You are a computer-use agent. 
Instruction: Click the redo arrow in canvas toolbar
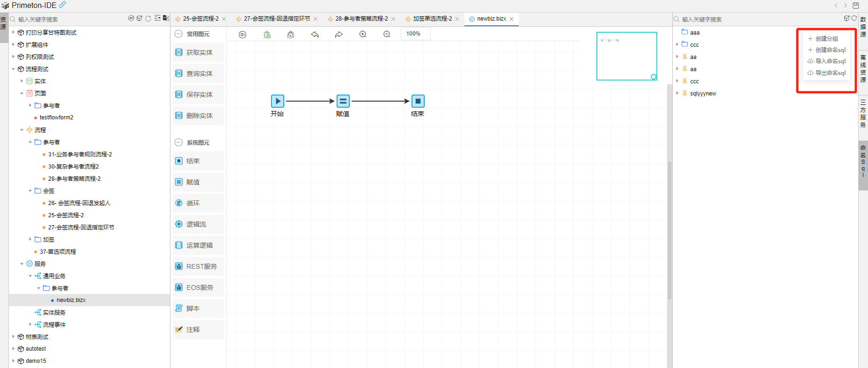pyautogui.click(x=338, y=35)
